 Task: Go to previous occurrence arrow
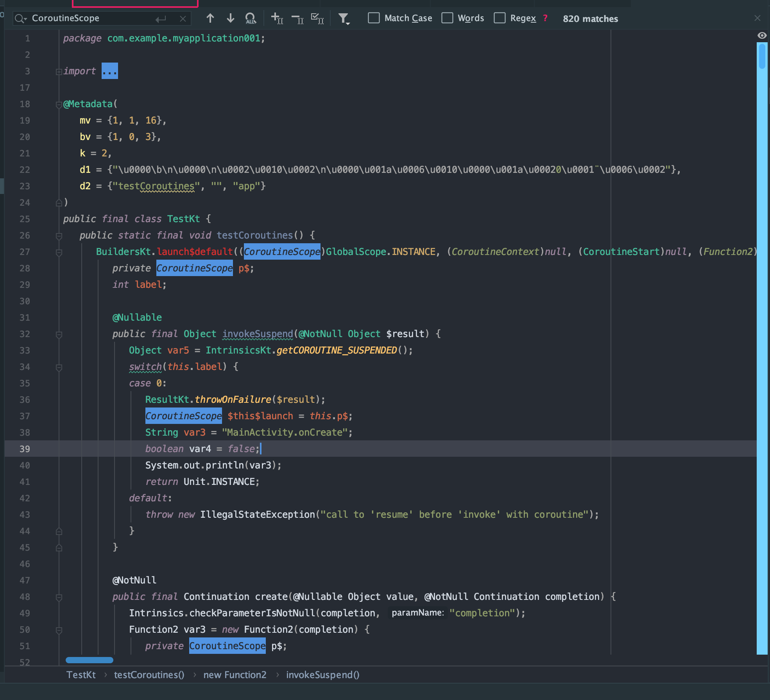click(210, 18)
